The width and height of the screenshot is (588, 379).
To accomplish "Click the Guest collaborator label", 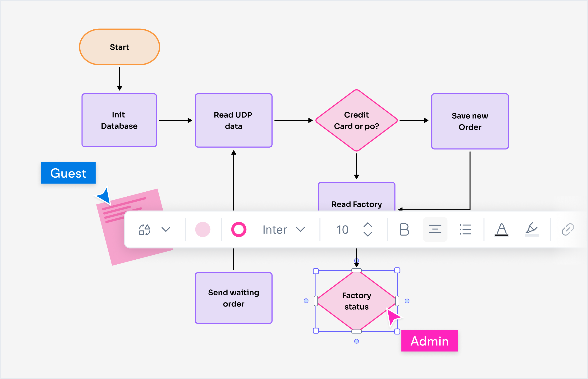I will tap(68, 173).
